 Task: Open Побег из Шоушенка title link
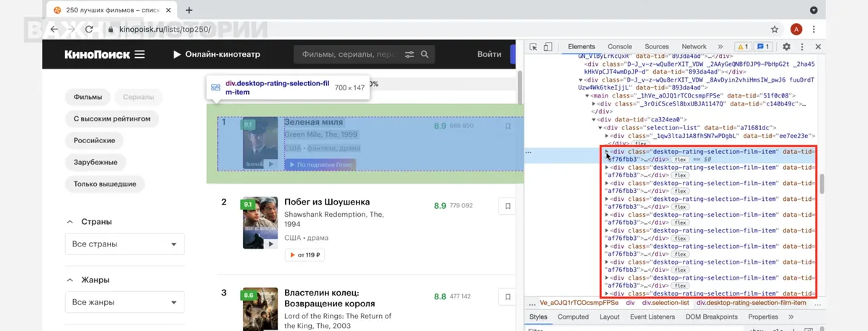[327, 202]
